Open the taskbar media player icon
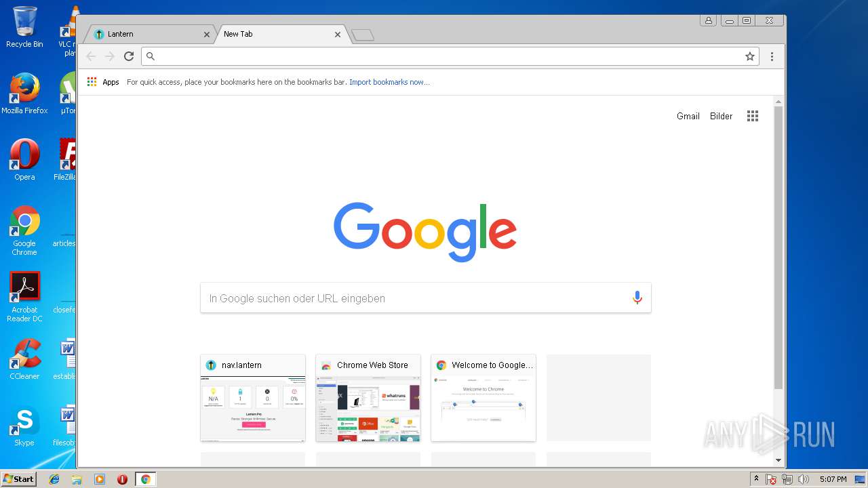 (x=100, y=479)
